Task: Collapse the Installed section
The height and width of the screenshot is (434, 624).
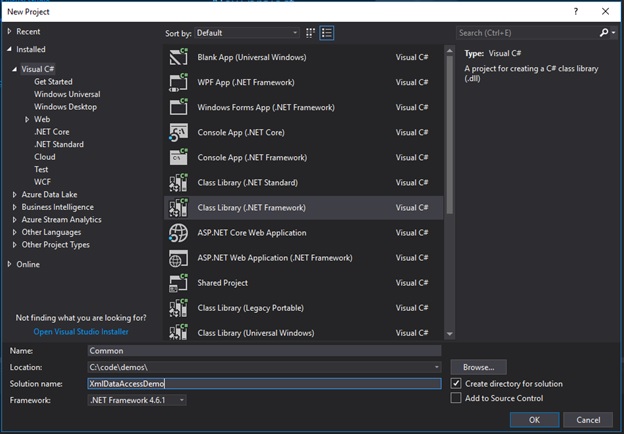Action: point(10,49)
